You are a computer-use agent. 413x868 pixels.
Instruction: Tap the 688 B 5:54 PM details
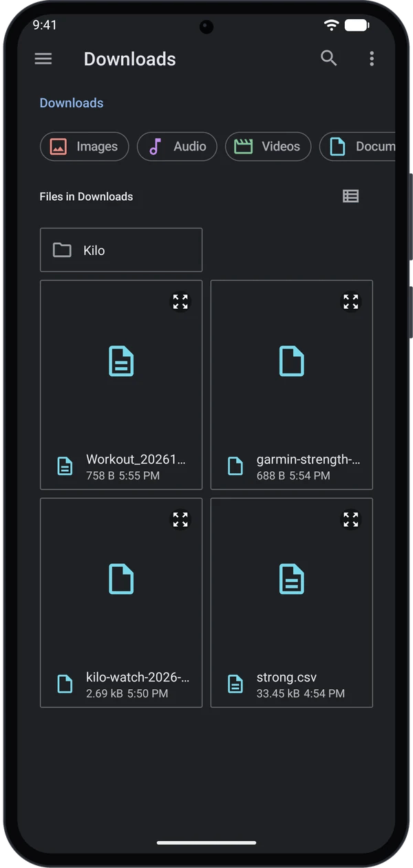click(293, 476)
